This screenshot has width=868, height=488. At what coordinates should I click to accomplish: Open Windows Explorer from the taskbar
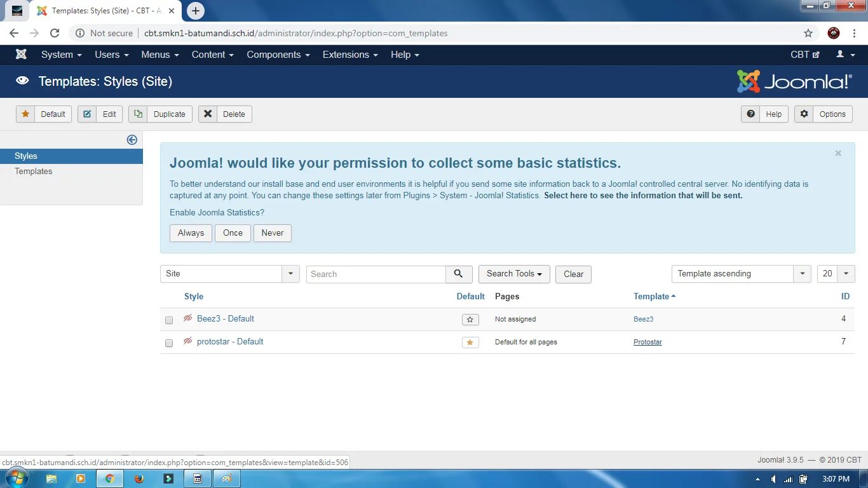click(x=51, y=478)
